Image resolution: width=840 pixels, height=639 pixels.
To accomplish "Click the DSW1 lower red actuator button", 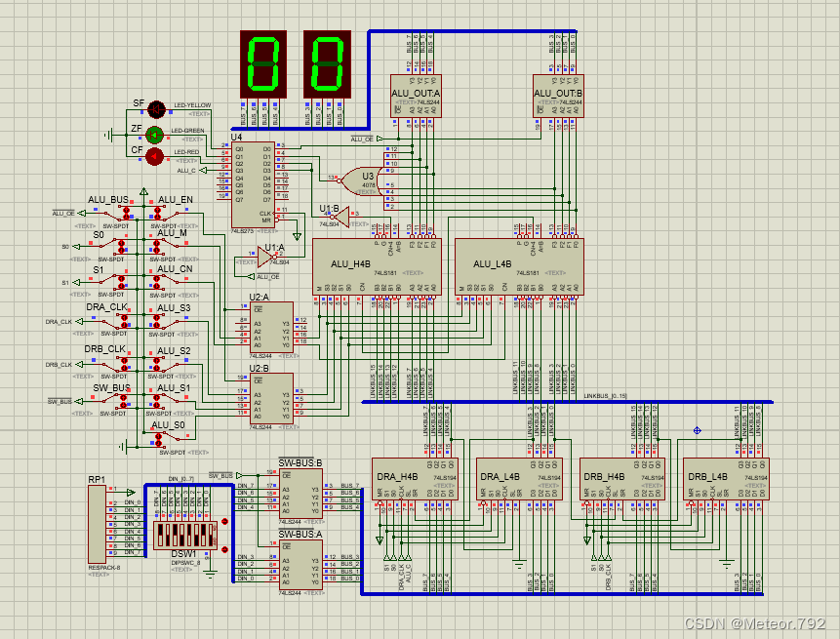I will point(225,549).
